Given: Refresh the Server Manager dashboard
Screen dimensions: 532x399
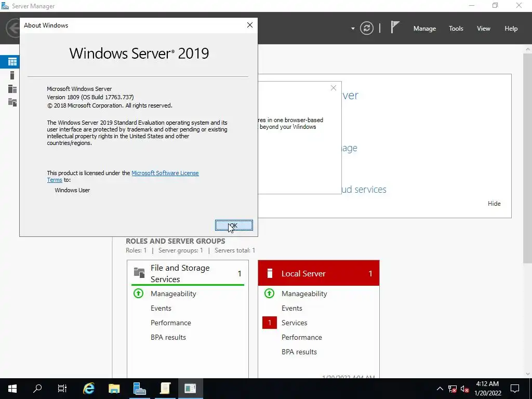Looking at the screenshot, I should pyautogui.click(x=366, y=28).
